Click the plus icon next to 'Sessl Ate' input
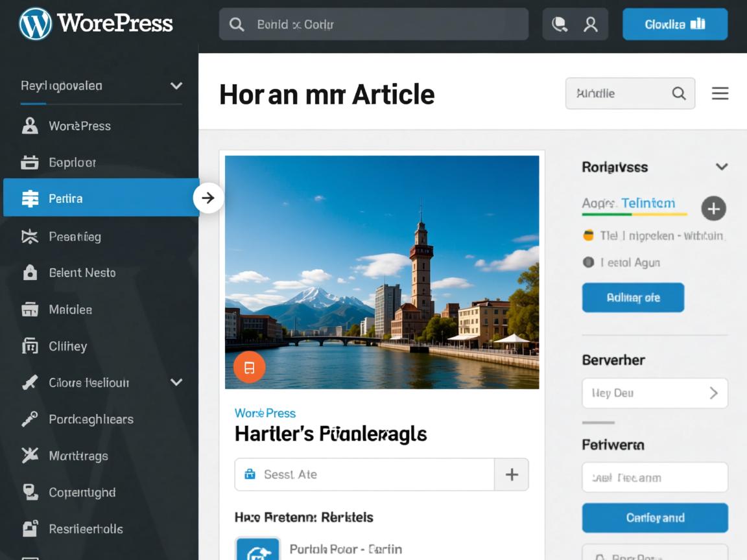747x560 pixels. click(512, 474)
